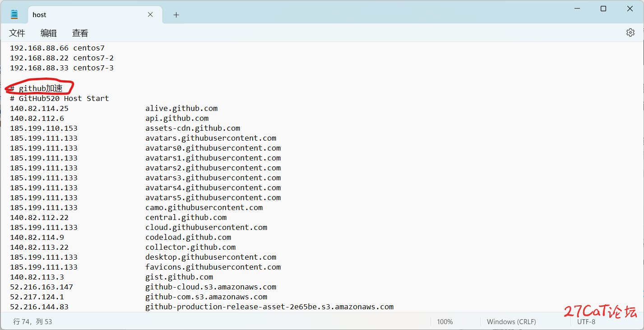The height and width of the screenshot is (330, 644).
Task: Click the hostname assets-cdn.github.com
Action: point(193,128)
